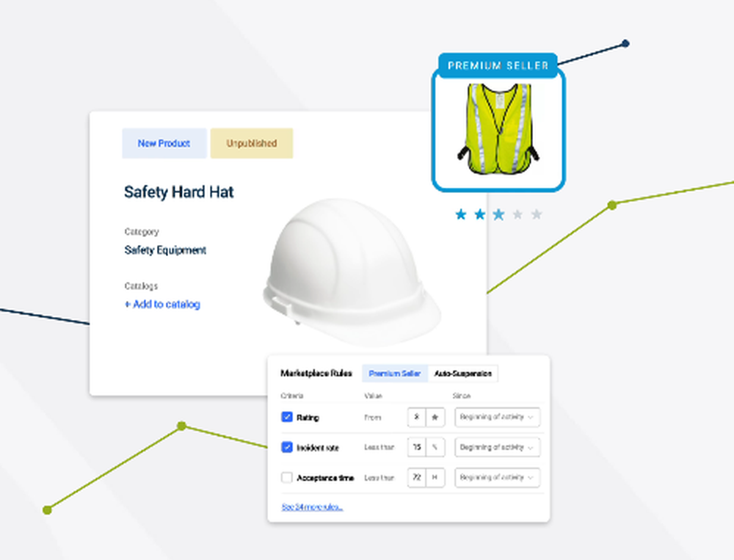Disable the Rating rule checkbox
Image resolution: width=734 pixels, height=560 pixels.
(287, 417)
